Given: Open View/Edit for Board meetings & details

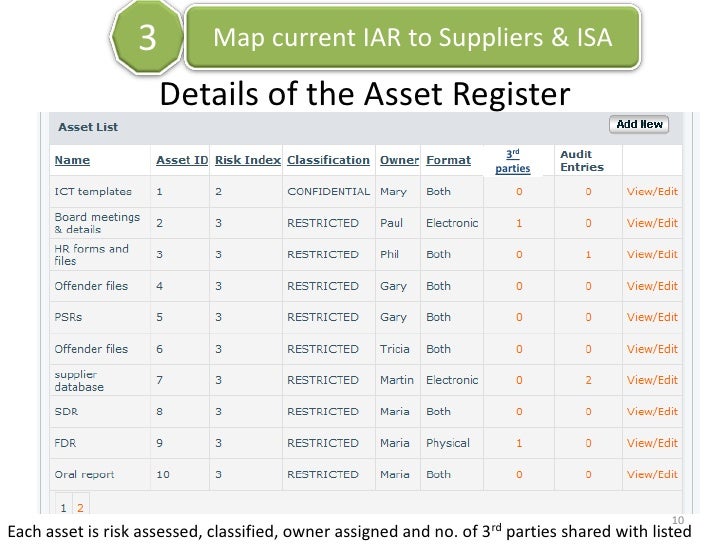Looking at the screenshot, I should tap(651, 224).
